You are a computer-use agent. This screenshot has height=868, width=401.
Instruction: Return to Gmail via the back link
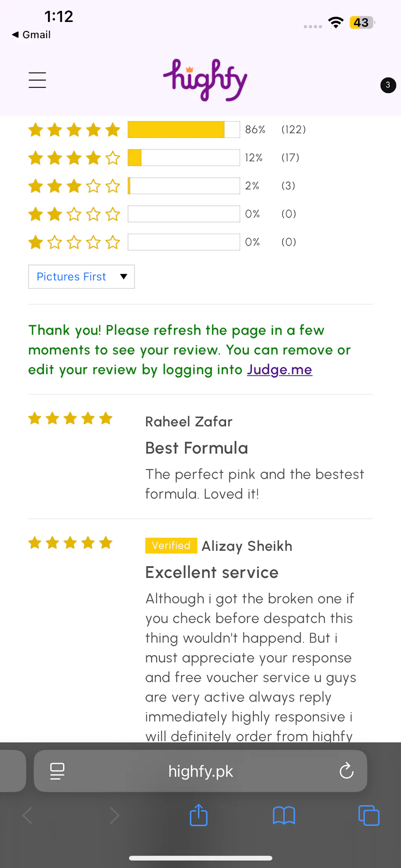click(x=31, y=34)
